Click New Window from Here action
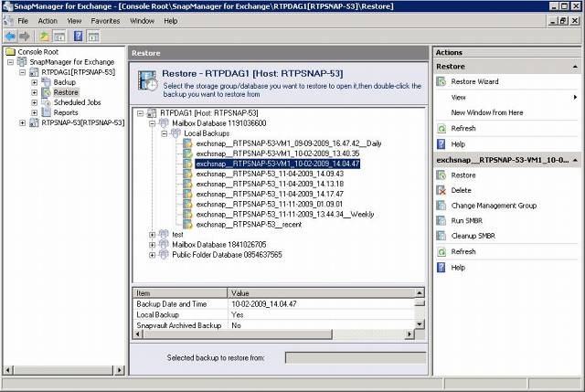This screenshot has height=392, width=585. (x=487, y=112)
